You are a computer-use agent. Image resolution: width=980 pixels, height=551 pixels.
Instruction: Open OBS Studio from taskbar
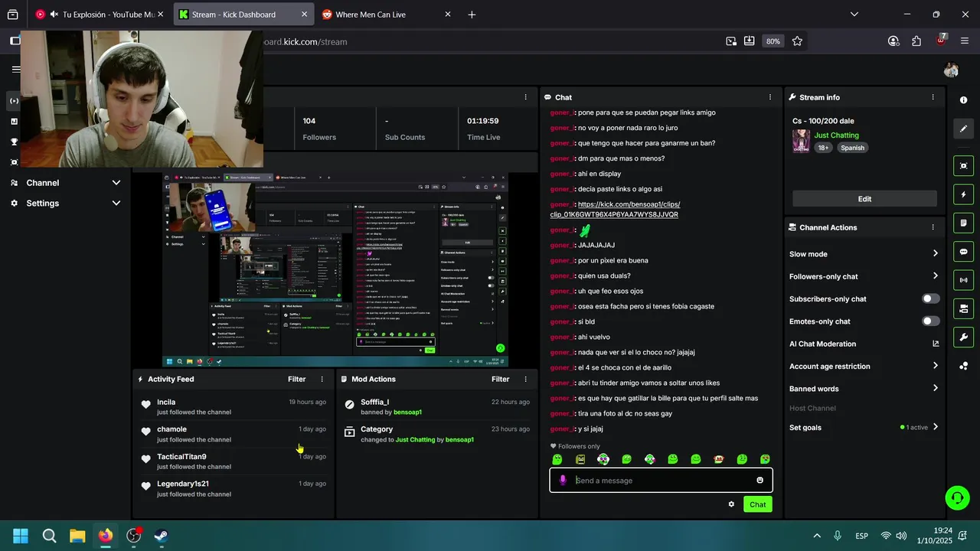134,536
